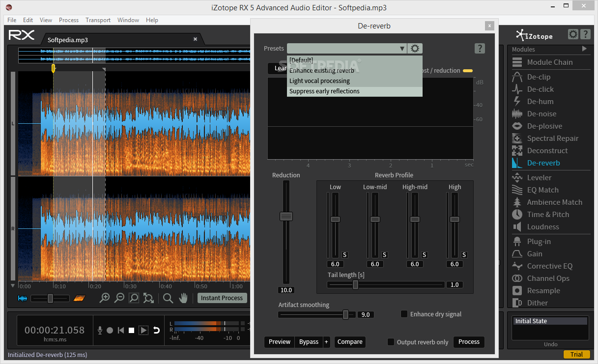Open the View menu
Viewport: 598px width, 364px height.
[x=46, y=20]
